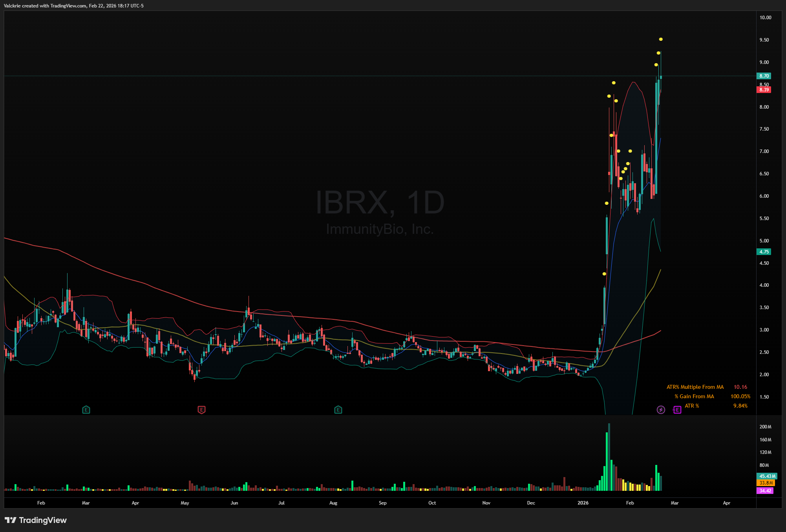Click the IBRX, 1D watermark text

click(x=380, y=203)
